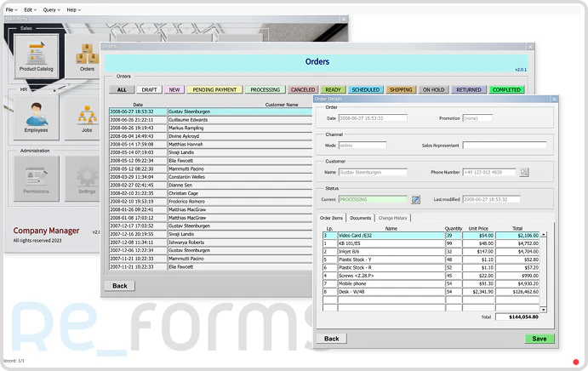Open the Orders icon in Main Menu
Viewport: 588px width, 371px height.
(x=87, y=56)
